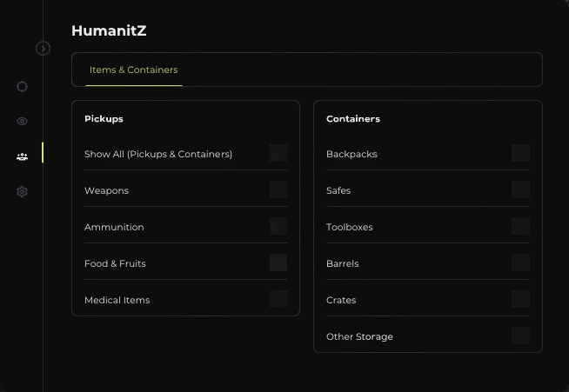Click the Crates label
The height and width of the screenshot is (392, 569).
coord(341,300)
